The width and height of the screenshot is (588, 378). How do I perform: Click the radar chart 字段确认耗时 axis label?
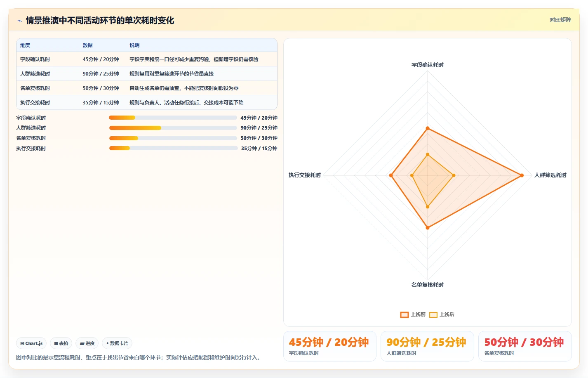pyautogui.click(x=428, y=65)
